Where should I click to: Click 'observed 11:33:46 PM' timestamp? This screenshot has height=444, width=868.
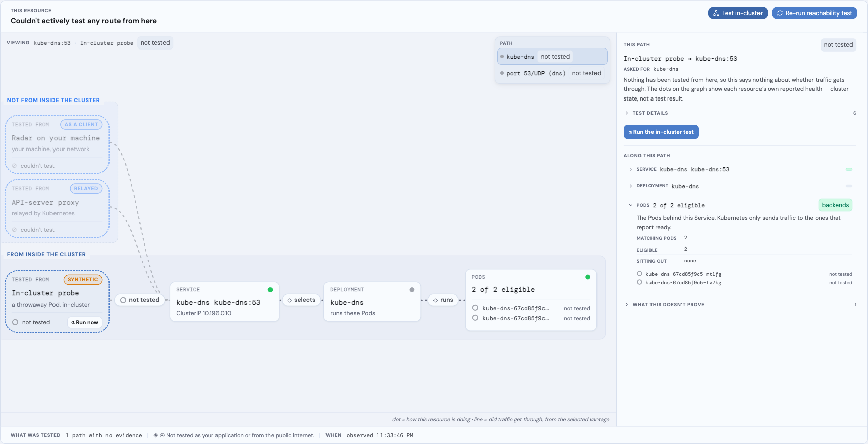[380, 435]
